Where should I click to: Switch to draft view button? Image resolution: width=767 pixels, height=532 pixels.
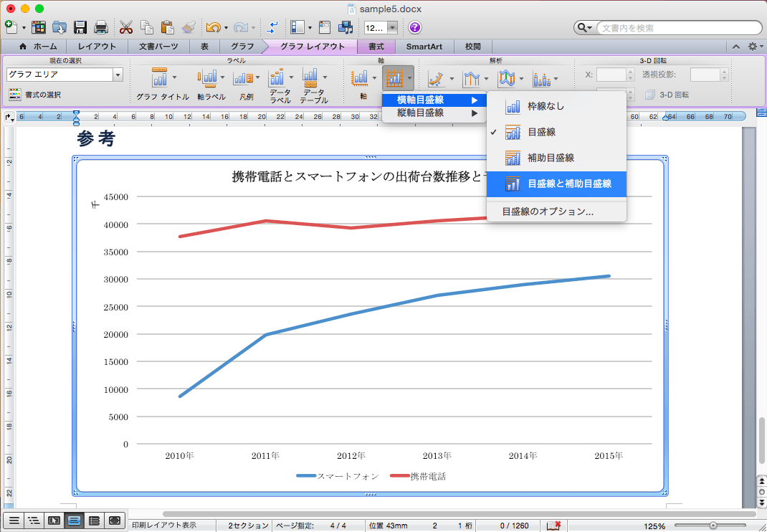tap(14, 521)
